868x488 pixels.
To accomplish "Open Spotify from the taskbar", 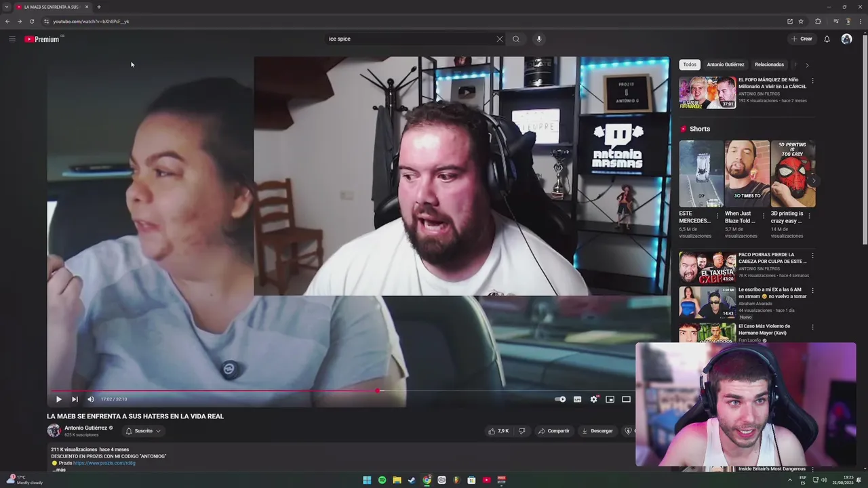I will click(x=382, y=480).
